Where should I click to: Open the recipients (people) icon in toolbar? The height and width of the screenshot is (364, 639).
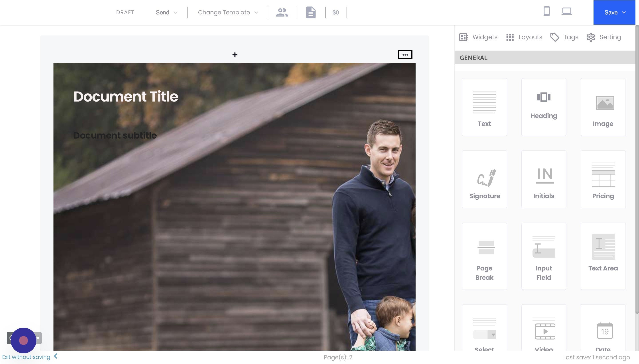click(282, 12)
